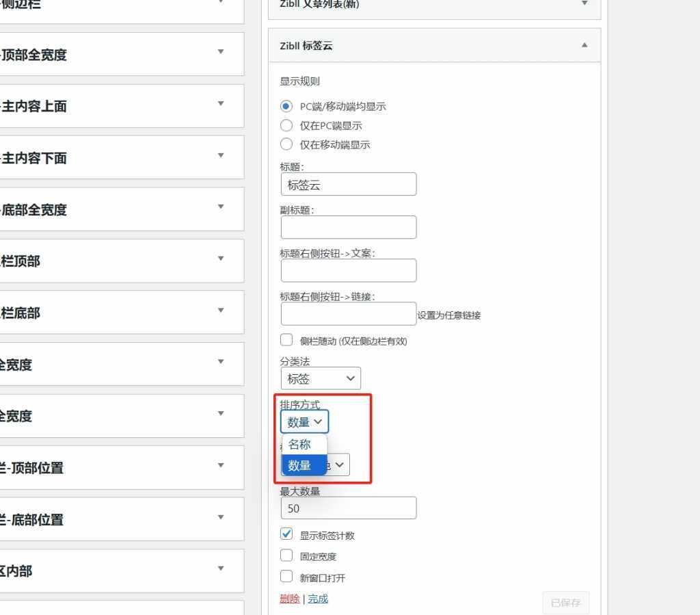Select 仅在移动端显示 radio option
The image size is (700, 615).
286,144
